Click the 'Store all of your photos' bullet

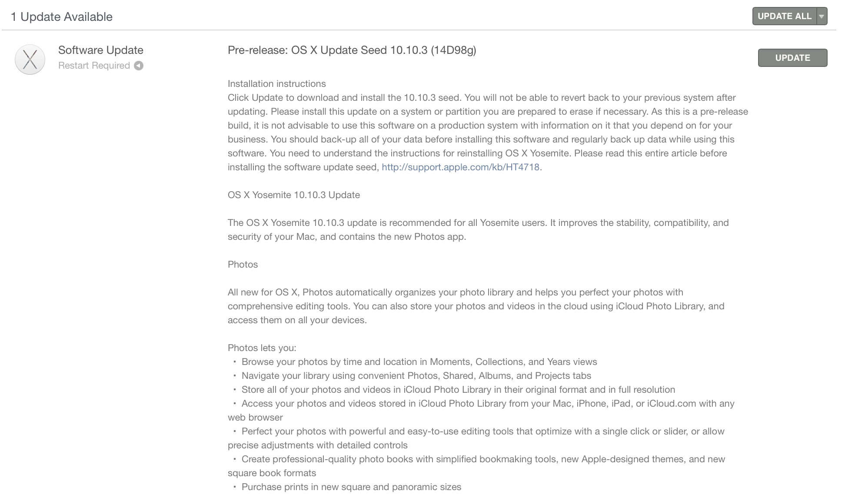pos(458,390)
